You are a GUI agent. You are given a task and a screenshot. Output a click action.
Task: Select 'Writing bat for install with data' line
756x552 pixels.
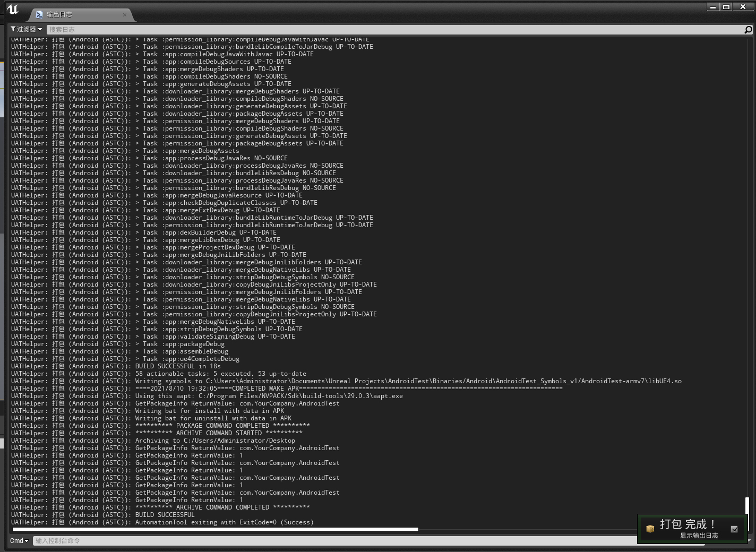(148, 411)
